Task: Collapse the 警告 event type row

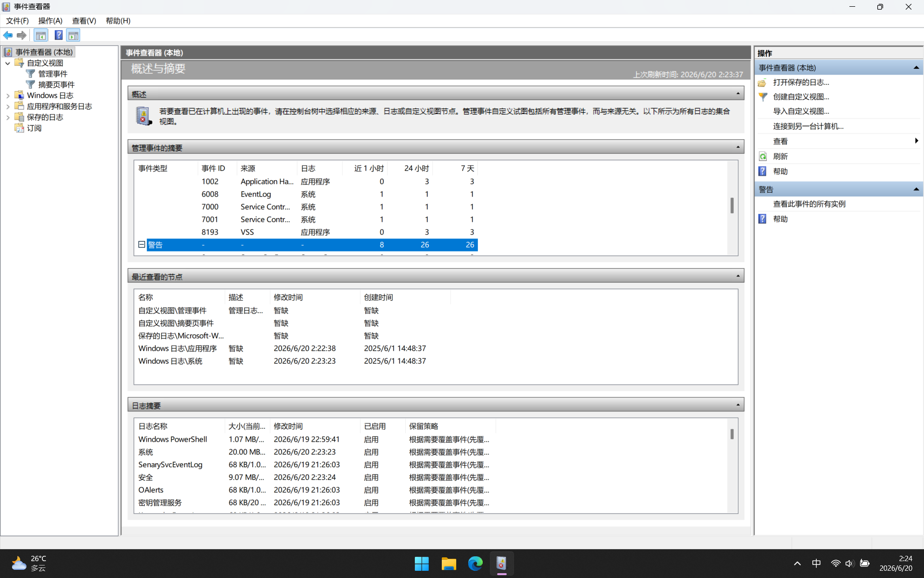Action: (141, 244)
